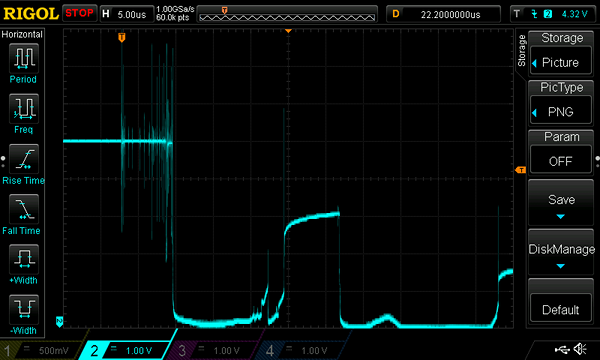Expand the DiskManage submenu
The height and width of the screenshot is (360, 600).
tap(561, 252)
